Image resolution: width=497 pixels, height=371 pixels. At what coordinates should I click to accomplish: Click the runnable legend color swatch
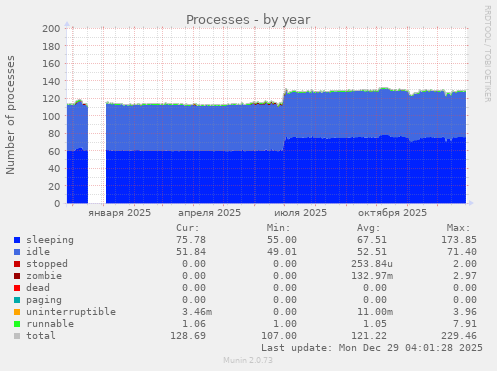(x=17, y=324)
